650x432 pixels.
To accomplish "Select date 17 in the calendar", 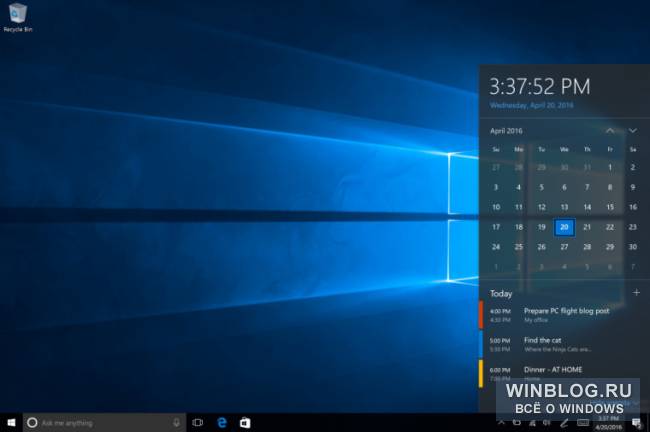I will 496,227.
